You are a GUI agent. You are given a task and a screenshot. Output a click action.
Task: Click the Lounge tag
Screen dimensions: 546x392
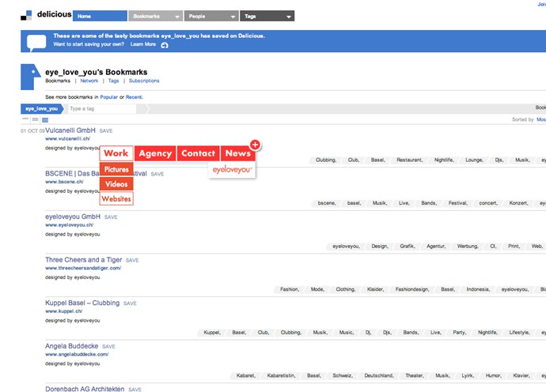[x=474, y=160]
